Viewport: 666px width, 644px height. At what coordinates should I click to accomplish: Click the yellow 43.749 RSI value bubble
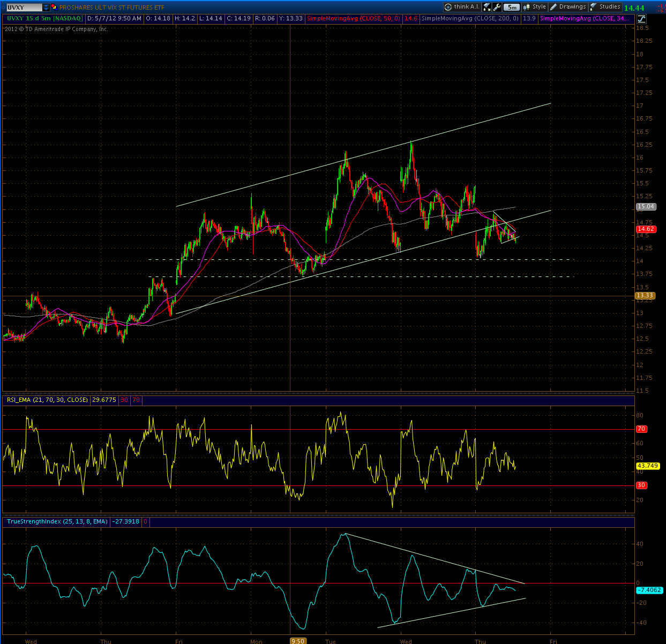point(648,466)
